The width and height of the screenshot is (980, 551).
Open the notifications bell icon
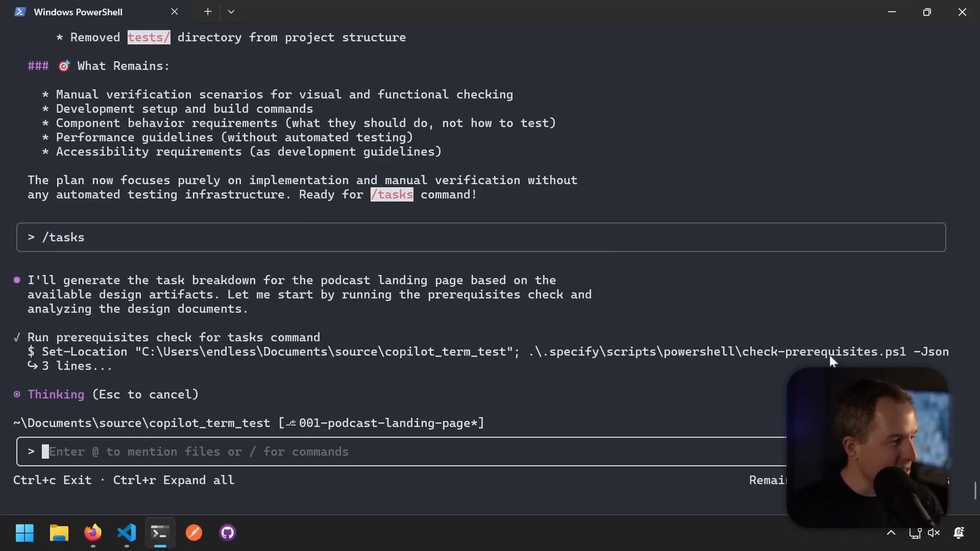coord(959,533)
